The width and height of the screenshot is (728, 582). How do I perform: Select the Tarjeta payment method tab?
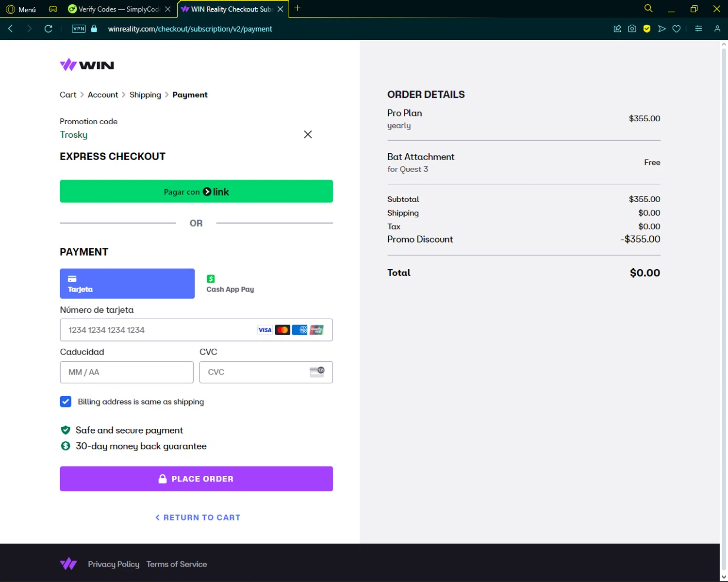click(x=127, y=284)
